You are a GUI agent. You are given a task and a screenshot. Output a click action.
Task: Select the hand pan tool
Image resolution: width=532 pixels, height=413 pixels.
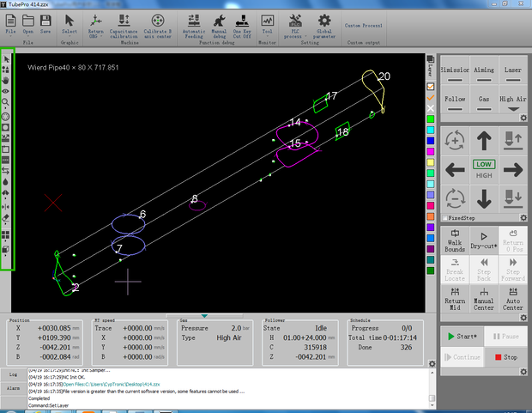pos(6,81)
